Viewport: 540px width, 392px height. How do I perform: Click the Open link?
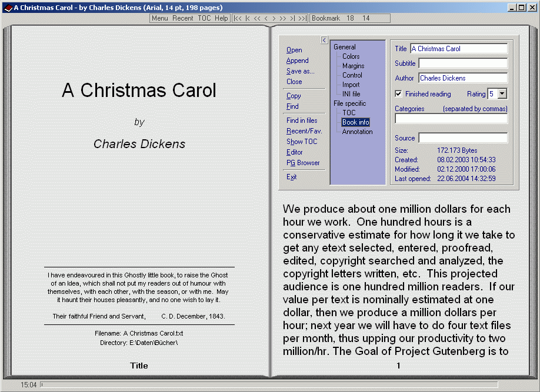294,50
